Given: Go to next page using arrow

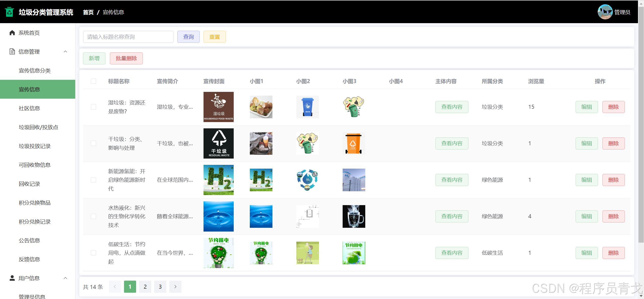Looking at the screenshot, I should 175,287.
